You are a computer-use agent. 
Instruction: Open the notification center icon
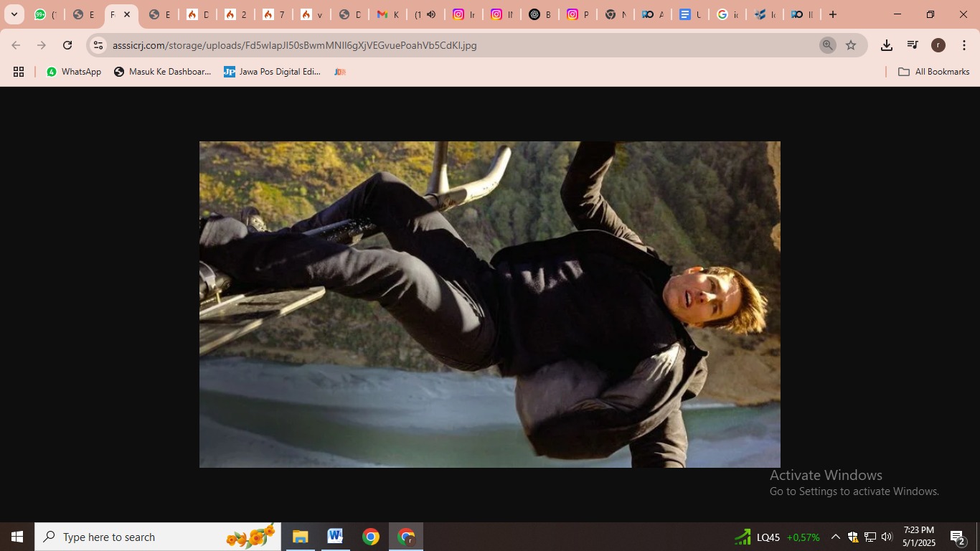(x=957, y=537)
